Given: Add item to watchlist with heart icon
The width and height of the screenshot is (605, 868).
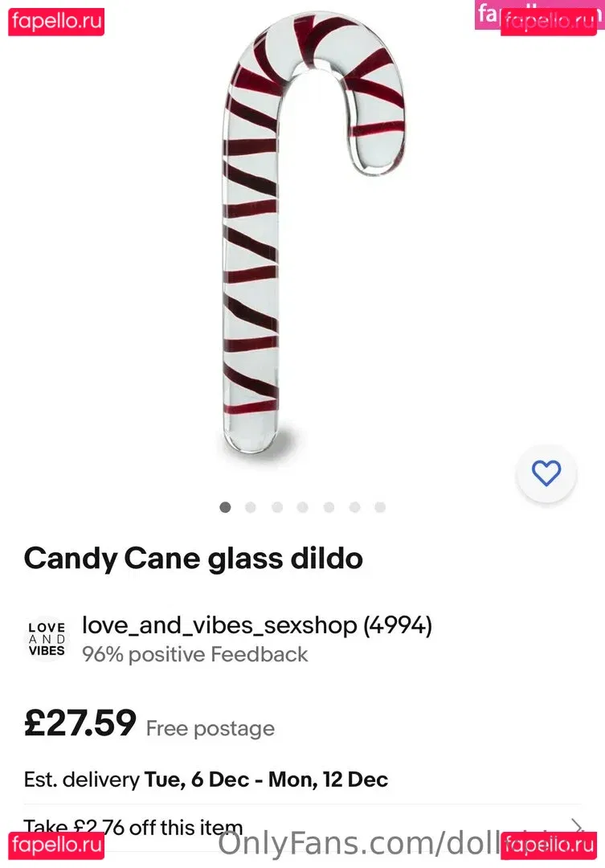Looking at the screenshot, I should [546, 473].
